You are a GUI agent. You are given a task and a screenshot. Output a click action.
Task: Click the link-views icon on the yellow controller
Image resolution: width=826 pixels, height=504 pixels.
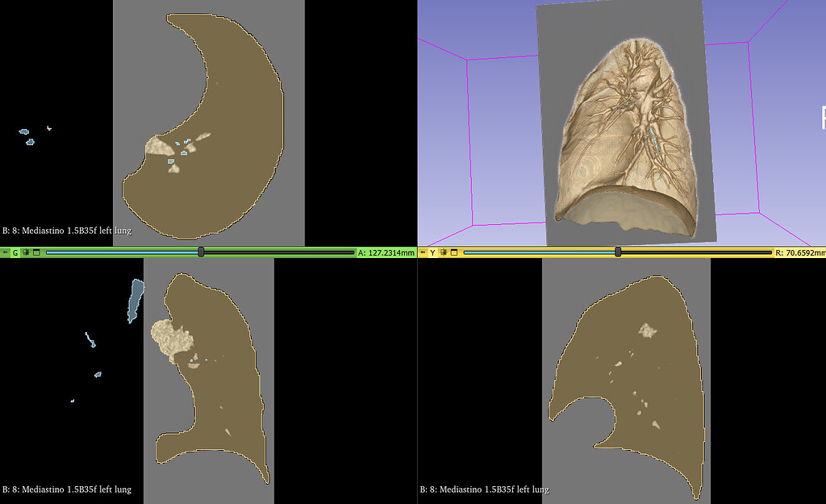pyautogui.click(x=444, y=252)
